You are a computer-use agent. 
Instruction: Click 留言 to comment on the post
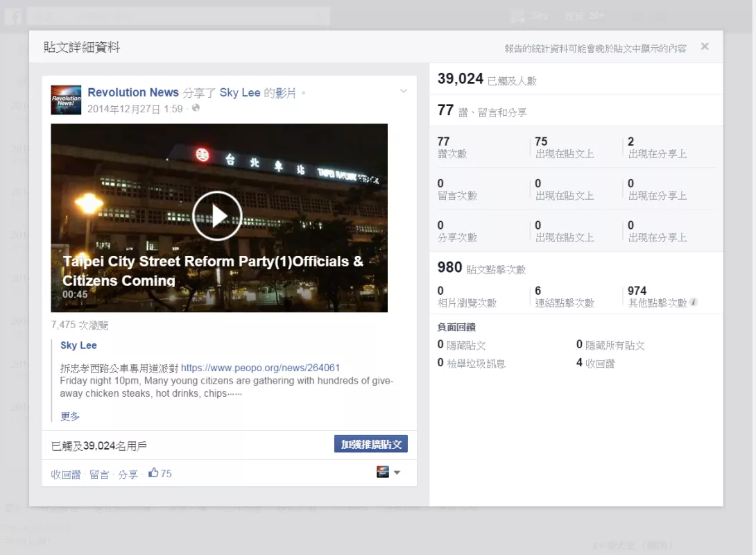[x=99, y=475]
